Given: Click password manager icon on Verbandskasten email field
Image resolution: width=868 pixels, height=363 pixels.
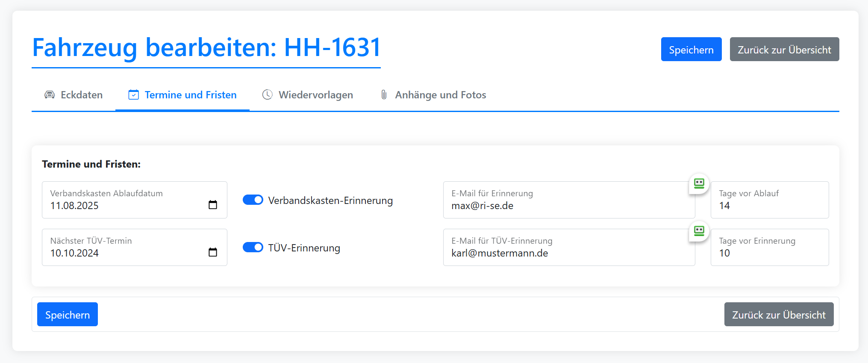Looking at the screenshot, I should click(x=699, y=184).
